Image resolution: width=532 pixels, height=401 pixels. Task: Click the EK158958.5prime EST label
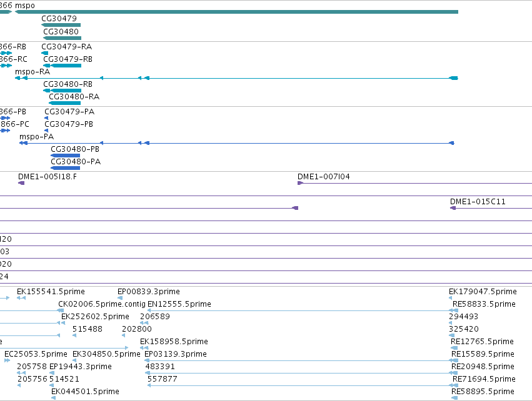(x=174, y=342)
